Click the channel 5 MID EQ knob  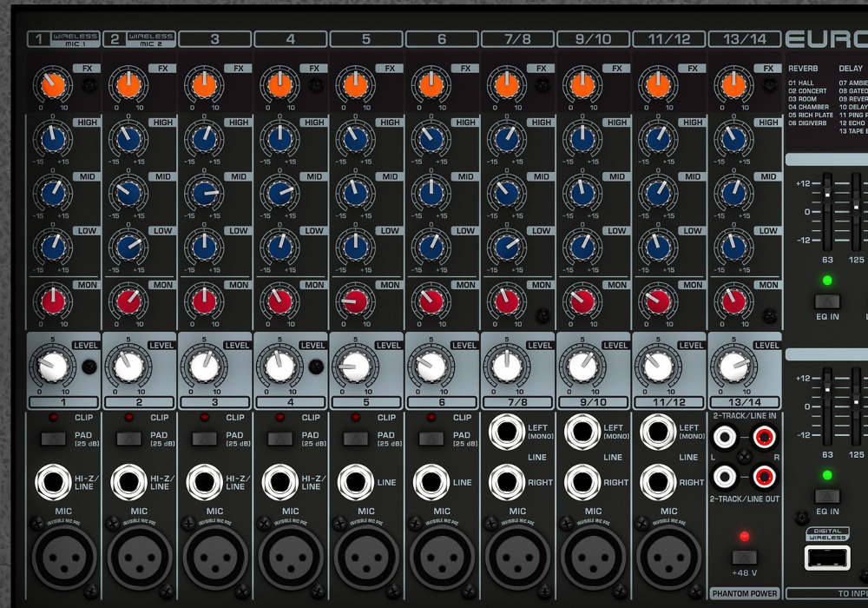[x=354, y=192]
